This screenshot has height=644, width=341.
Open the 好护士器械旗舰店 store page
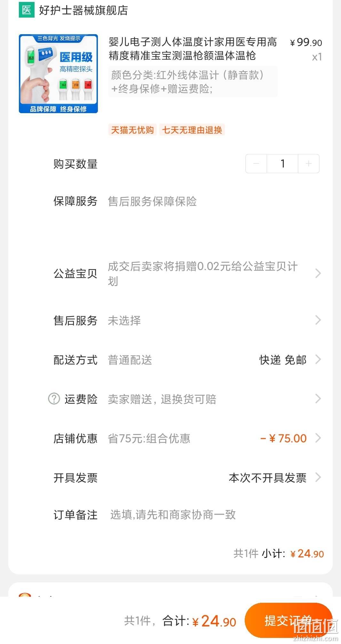pyautogui.click(x=83, y=10)
